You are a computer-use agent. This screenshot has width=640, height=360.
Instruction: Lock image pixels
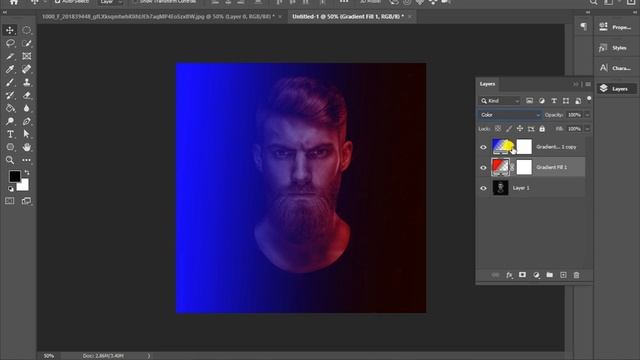pyautogui.click(x=509, y=129)
